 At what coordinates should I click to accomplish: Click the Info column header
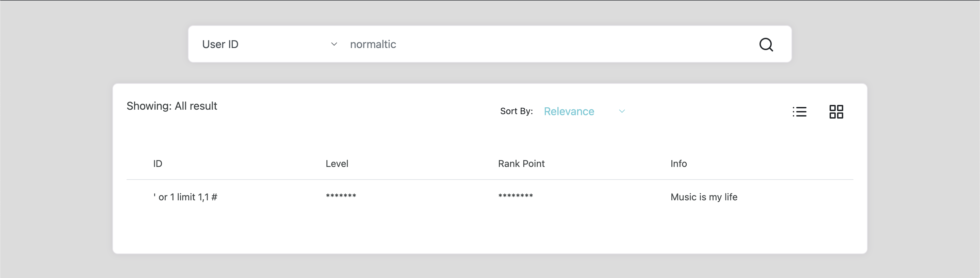click(678, 164)
